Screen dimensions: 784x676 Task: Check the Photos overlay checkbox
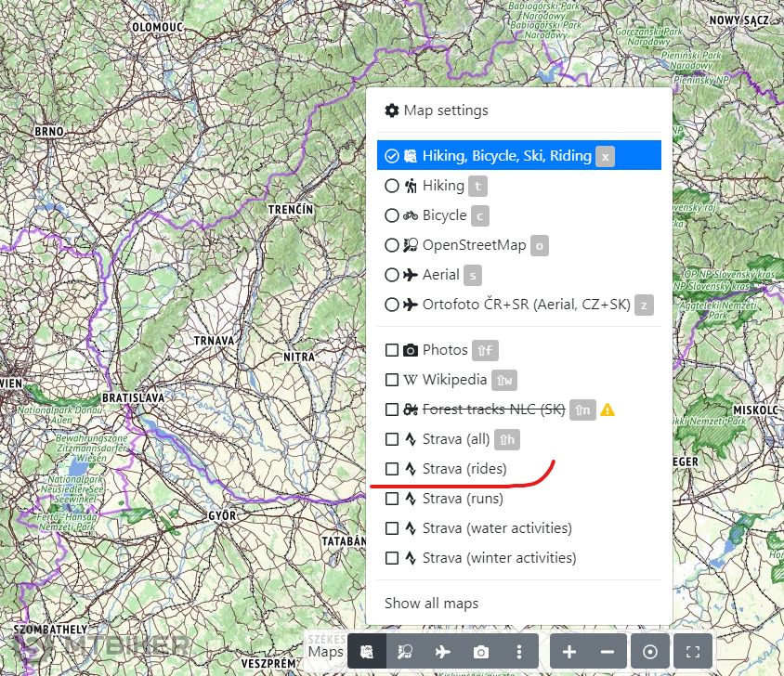[392, 350]
